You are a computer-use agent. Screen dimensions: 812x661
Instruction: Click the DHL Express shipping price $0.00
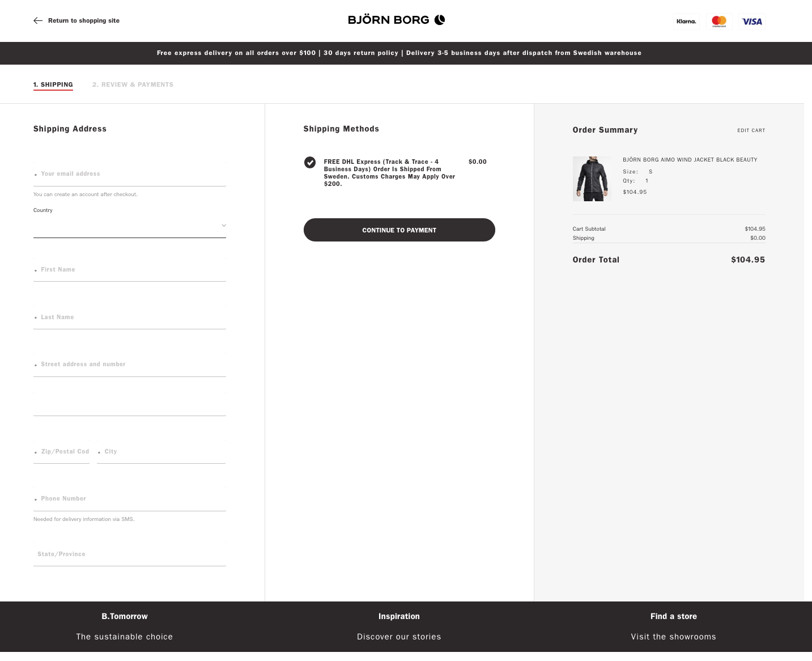pyautogui.click(x=478, y=162)
